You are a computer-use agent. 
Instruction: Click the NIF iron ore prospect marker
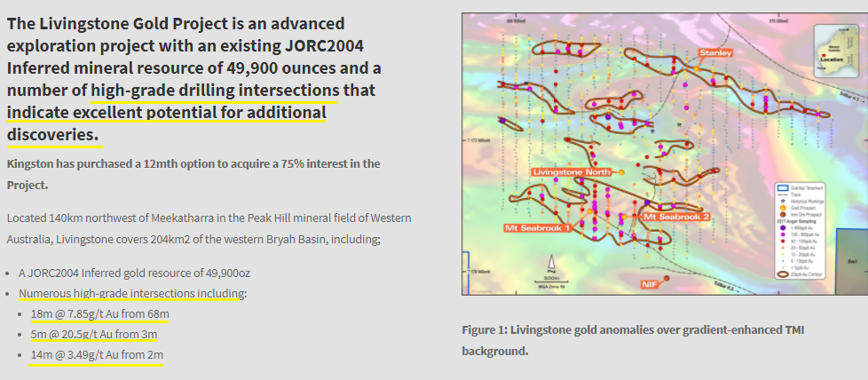tap(667, 278)
